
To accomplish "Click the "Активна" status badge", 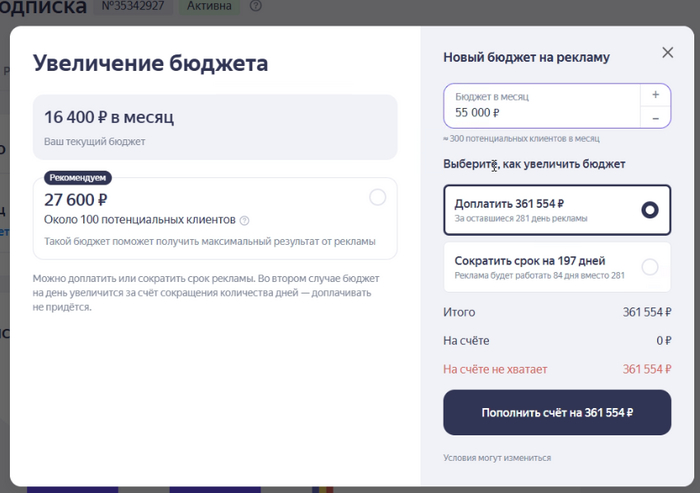I will pyautogui.click(x=209, y=7).
